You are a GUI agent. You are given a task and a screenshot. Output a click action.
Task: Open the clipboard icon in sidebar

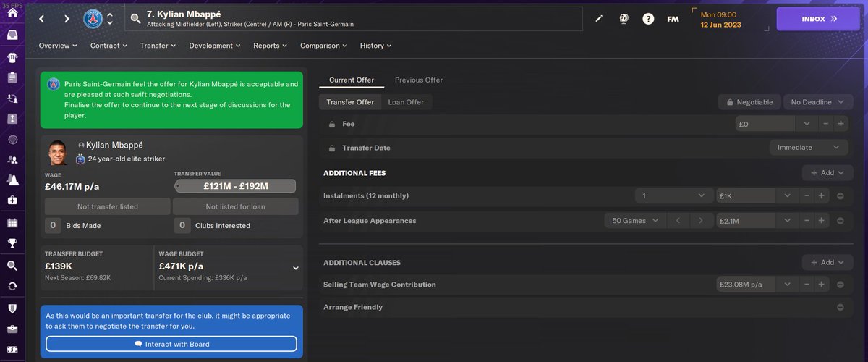tap(12, 77)
